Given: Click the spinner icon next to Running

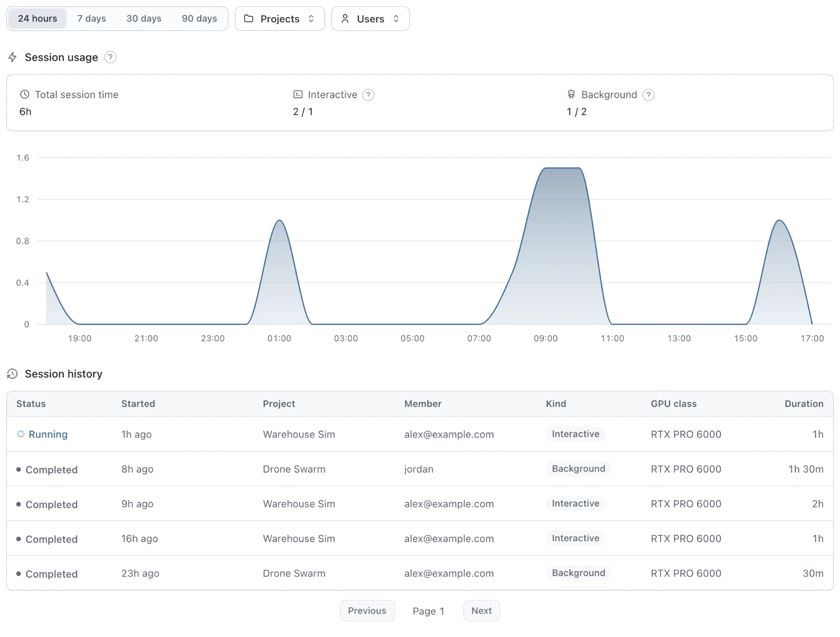Looking at the screenshot, I should click(x=21, y=434).
